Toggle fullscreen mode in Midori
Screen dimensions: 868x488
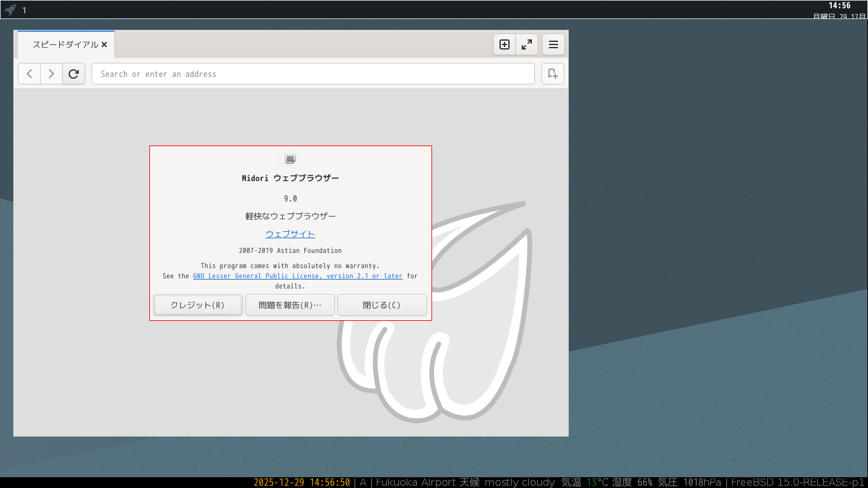pyautogui.click(x=527, y=44)
